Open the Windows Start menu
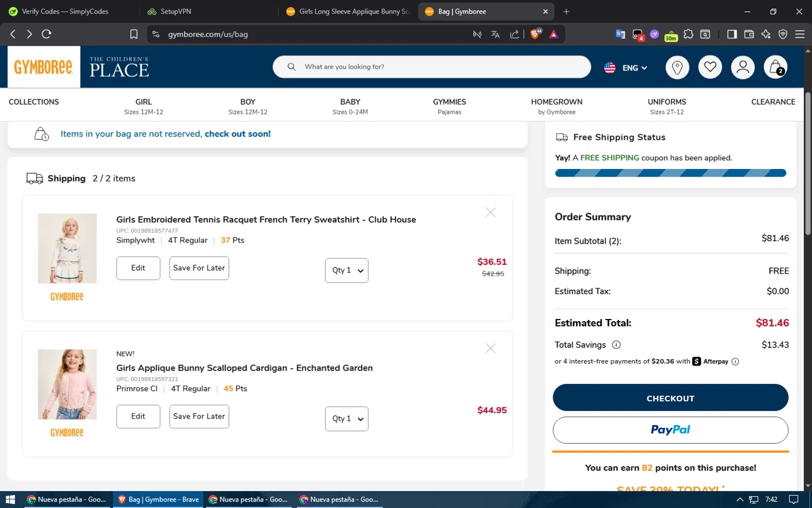Viewport: 812px width, 508px height. point(10,499)
